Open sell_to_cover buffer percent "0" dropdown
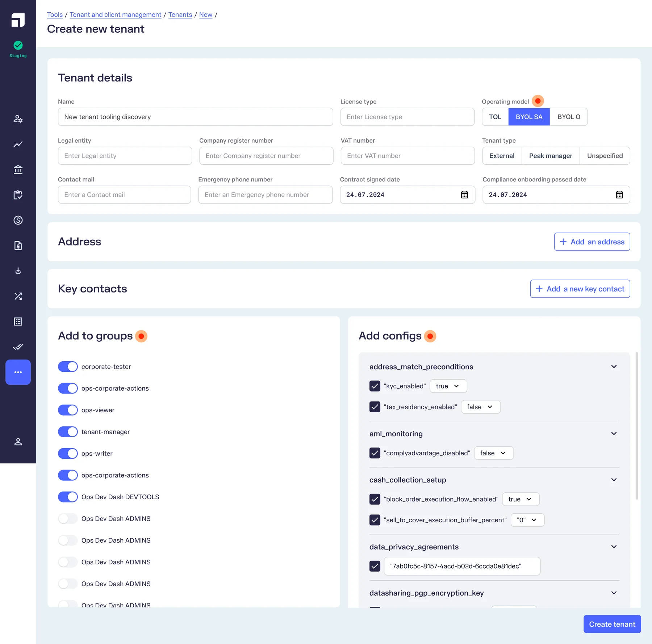Screen dimensions: 652x644 pos(527,520)
